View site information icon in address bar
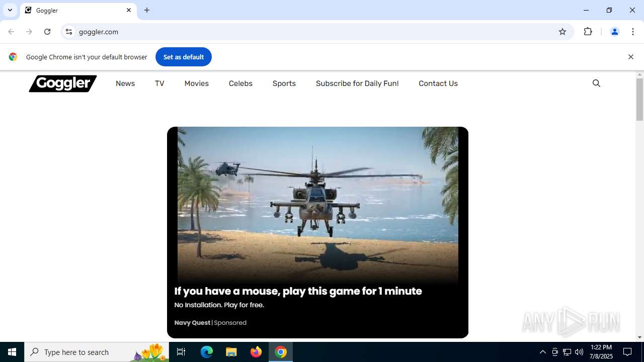The width and height of the screenshot is (644, 362). 69,32
